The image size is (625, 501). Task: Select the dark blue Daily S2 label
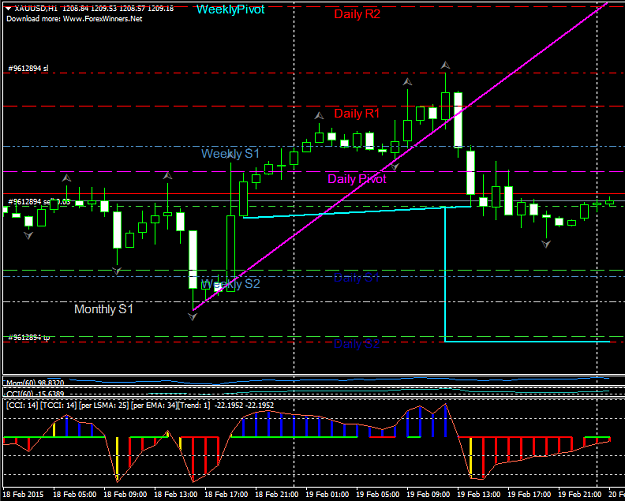(x=356, y=344)
